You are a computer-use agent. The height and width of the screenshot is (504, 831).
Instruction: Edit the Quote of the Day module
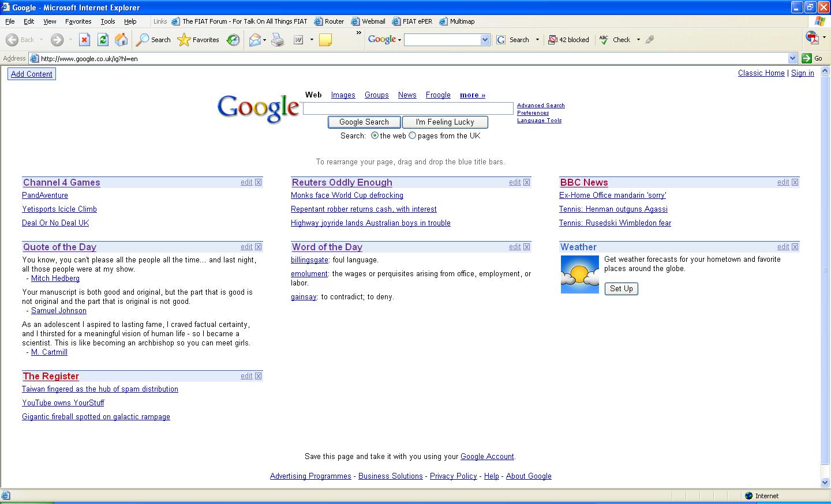[246, 247]
